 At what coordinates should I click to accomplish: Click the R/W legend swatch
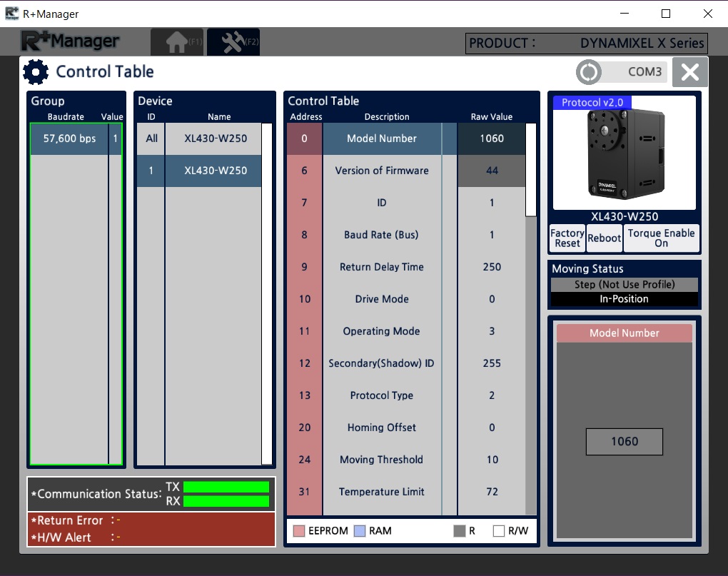[499, 531]
